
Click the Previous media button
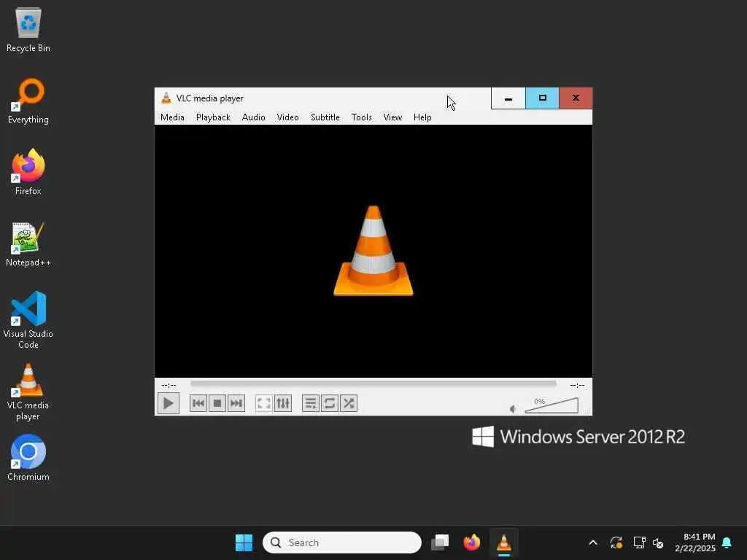coord(198,403)
